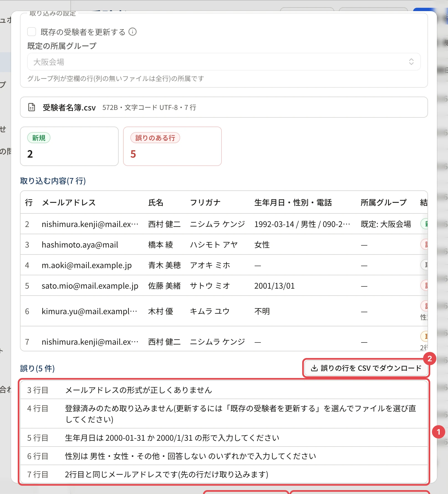Click m.aoki@mail.example.jp email cell
The image size is (448, 494).
pyautogui.click(x=87, y=265)
